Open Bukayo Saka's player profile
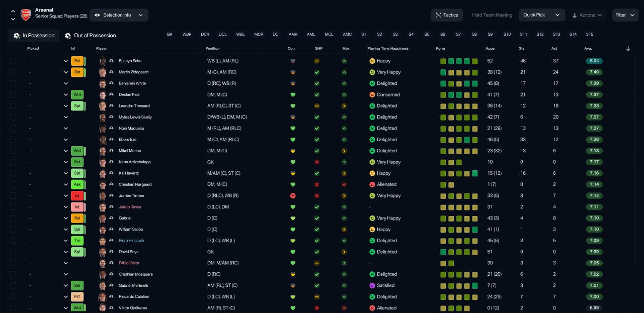This screenshot has height=313, width=644. 130,61
